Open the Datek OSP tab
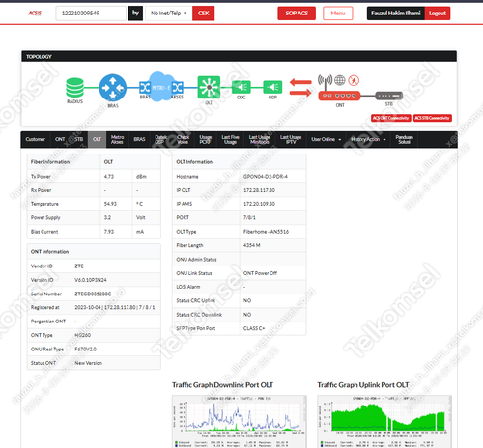The width and height of the screenshot is (483, 448). pyautogui.click(x=160, y=139)
